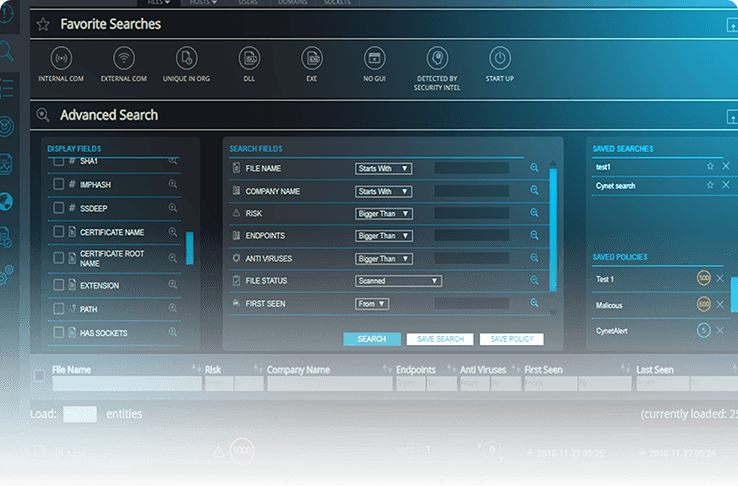Delete the Cynet search saved search
738x486 pixels.
click(726, 185)
